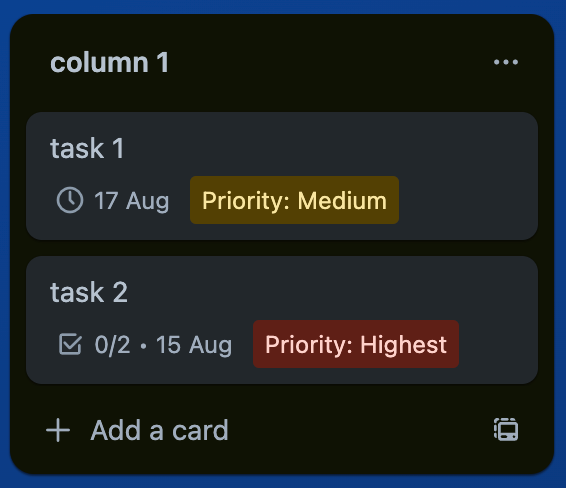This screenshot has height=488, width=566.
Task: Select the 15 Aug date on task 2
Action: pyautogui.click(x=194, y=345)
